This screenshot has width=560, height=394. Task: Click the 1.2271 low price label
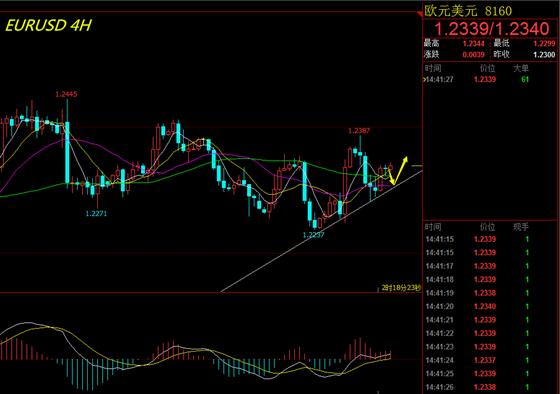click(x=96, y=214)
